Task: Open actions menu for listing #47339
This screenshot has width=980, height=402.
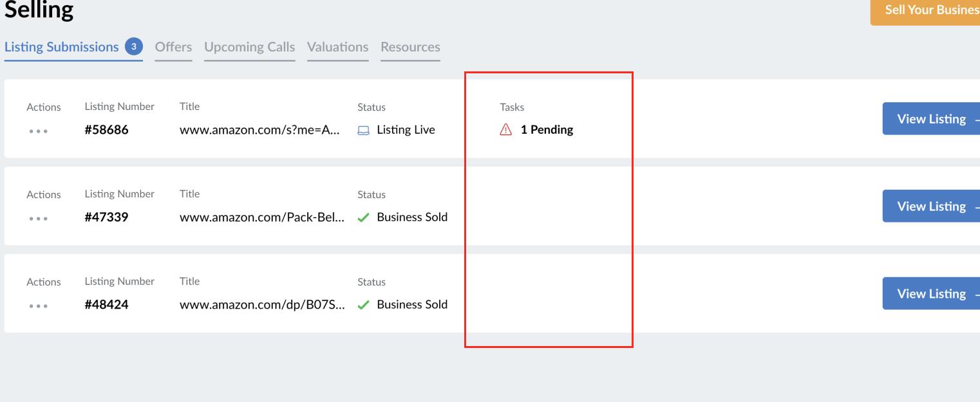Action: tap(38, 219)
